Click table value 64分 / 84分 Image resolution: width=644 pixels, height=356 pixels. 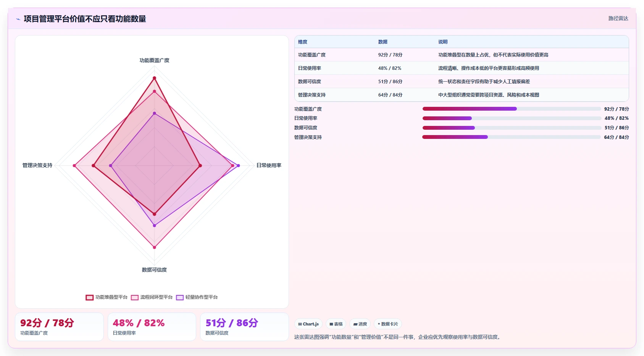click(x=390, y=95)
